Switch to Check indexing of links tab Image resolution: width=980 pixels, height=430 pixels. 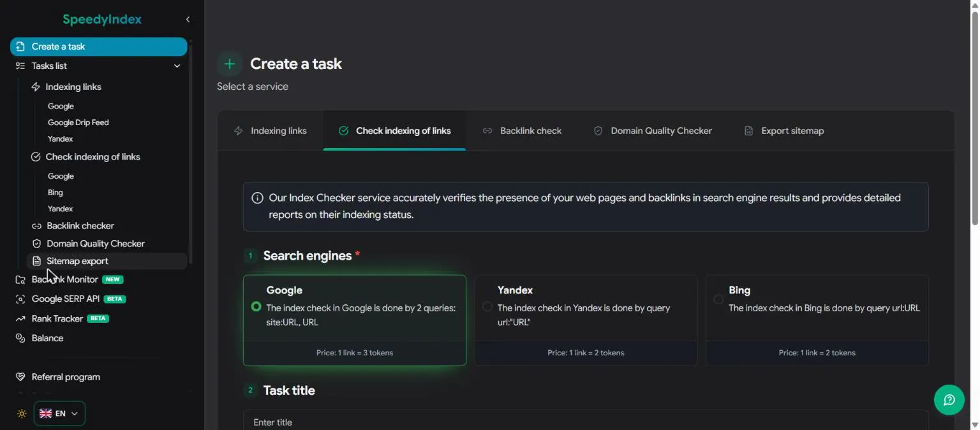point(394,131)
